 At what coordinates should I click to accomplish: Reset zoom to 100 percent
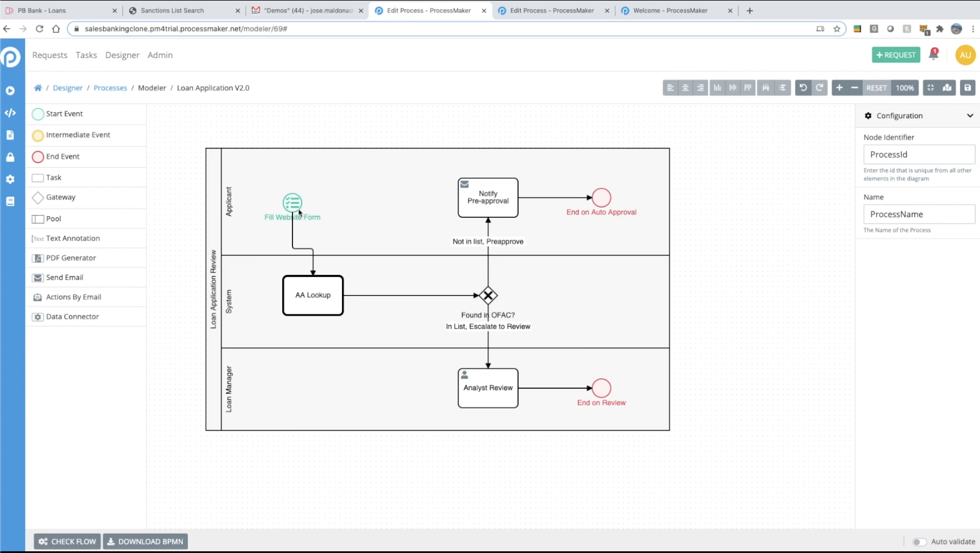click(876, 88)
